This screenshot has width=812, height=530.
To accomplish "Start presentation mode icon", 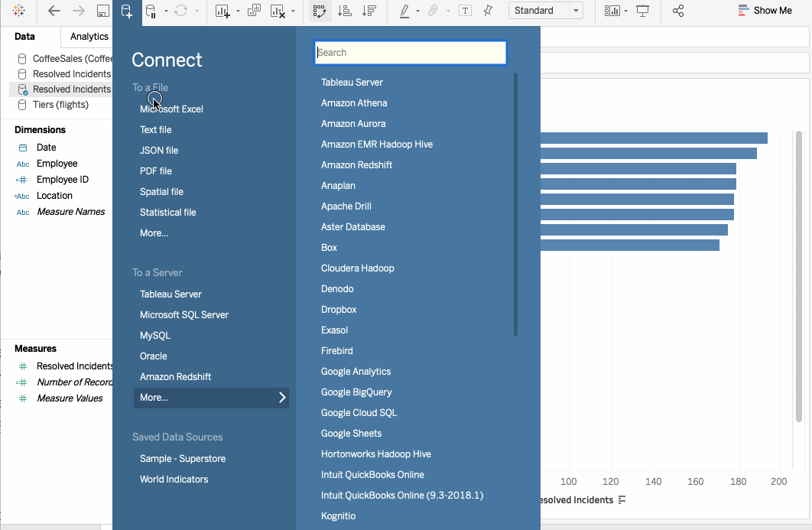I will tap(643, 11).
